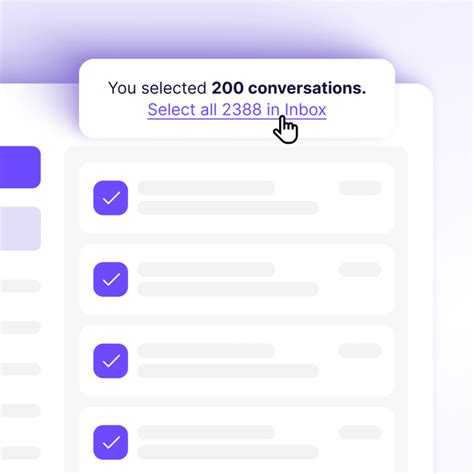The width and height of the screenshot is (474, 474).
Task: Deselect the third conversation checkbox
Action: pyautogui.click(x=110, y=361)
